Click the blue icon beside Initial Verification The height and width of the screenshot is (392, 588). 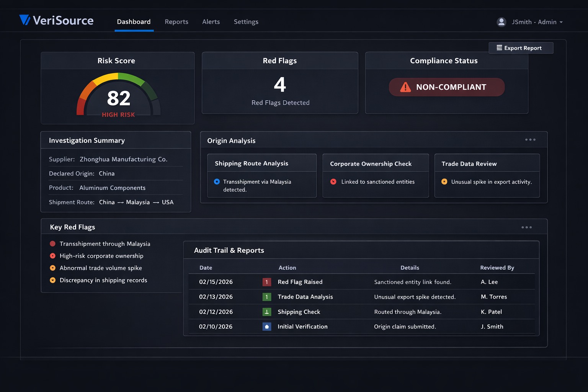point(267,327)
